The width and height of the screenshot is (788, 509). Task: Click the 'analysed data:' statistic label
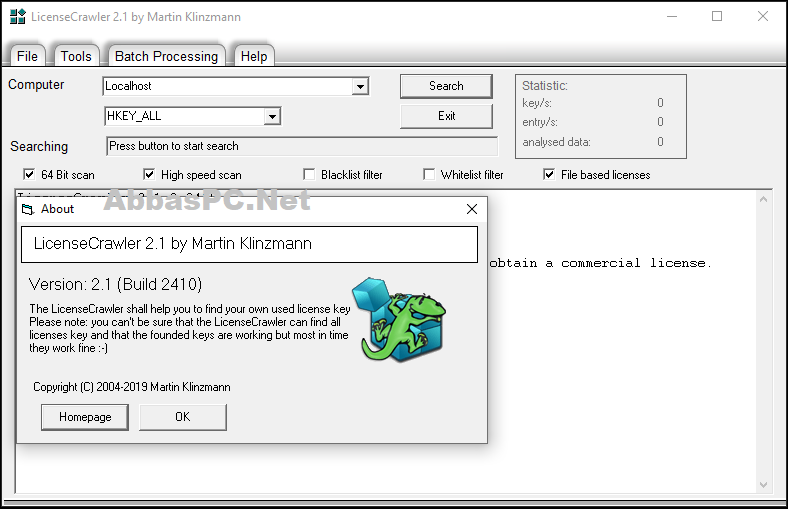(x=556, y=142)
